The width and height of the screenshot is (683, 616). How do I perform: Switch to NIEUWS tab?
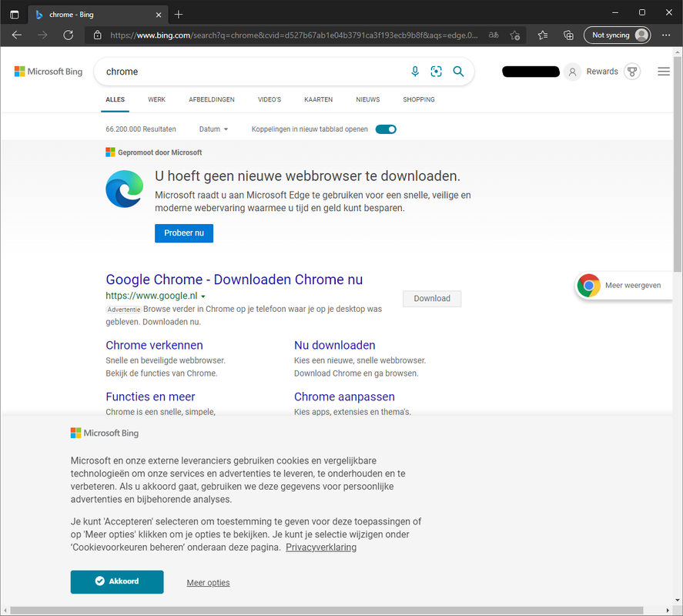click(x=367, y=100)
